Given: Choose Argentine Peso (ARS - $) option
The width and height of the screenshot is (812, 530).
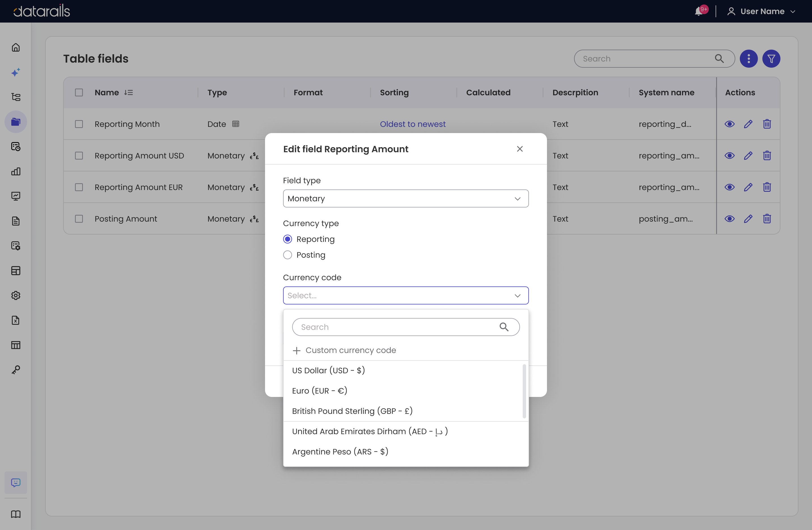Looking at the screenshot, I should (406, 452).
